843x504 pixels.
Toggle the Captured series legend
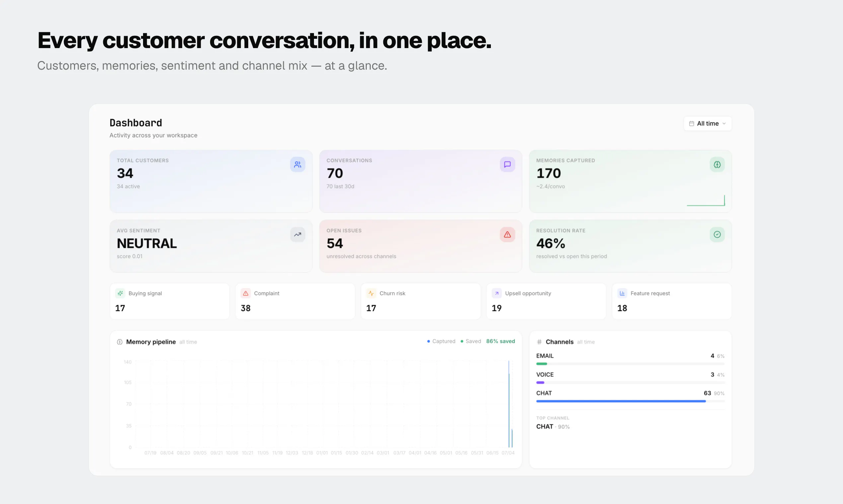pos(441,341)
